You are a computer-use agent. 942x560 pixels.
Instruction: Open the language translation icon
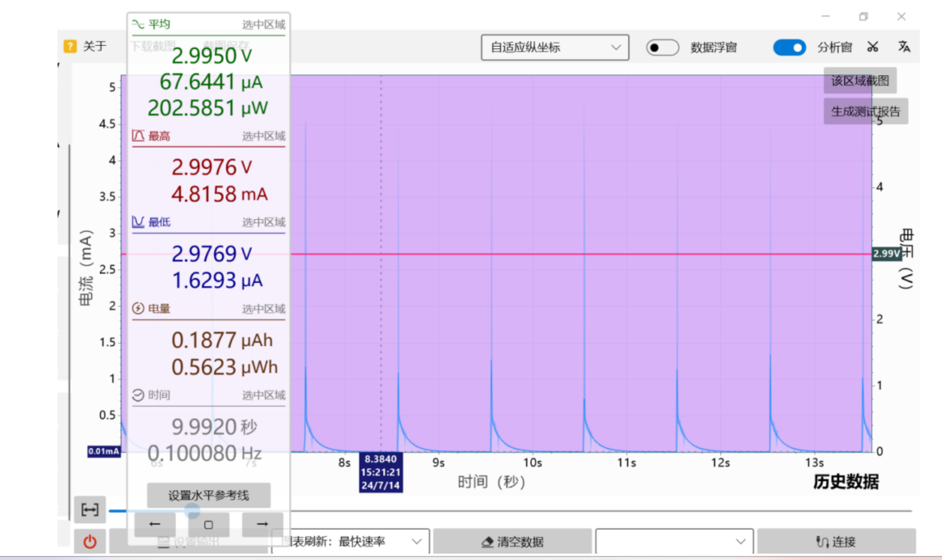(904, 47)
